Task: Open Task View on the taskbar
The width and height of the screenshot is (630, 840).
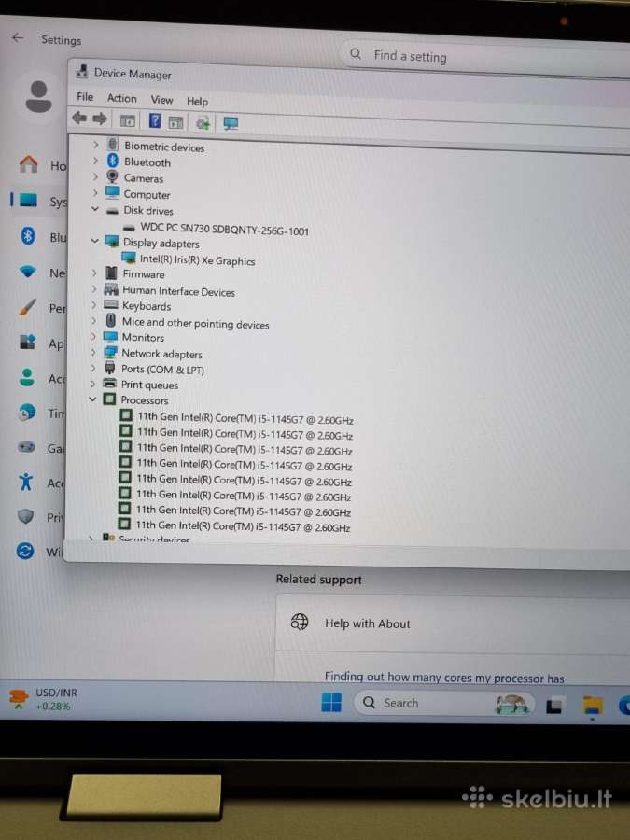Action: [553, 707]
